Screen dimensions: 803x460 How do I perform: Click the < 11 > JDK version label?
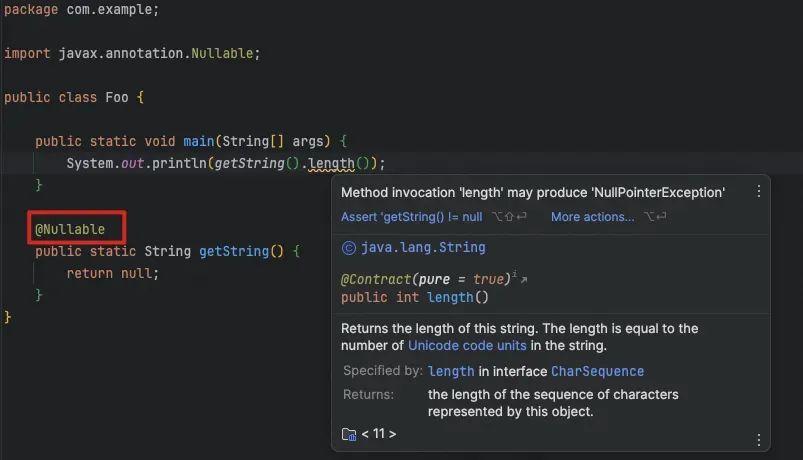[378, 434]
